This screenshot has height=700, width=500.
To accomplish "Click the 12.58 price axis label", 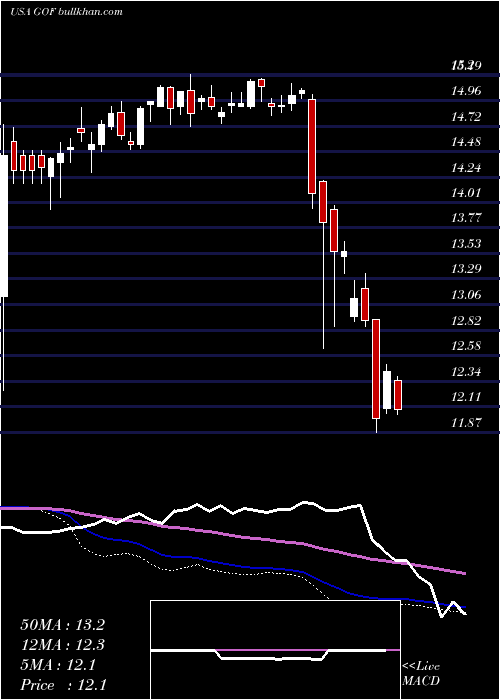I will [466, 346].
